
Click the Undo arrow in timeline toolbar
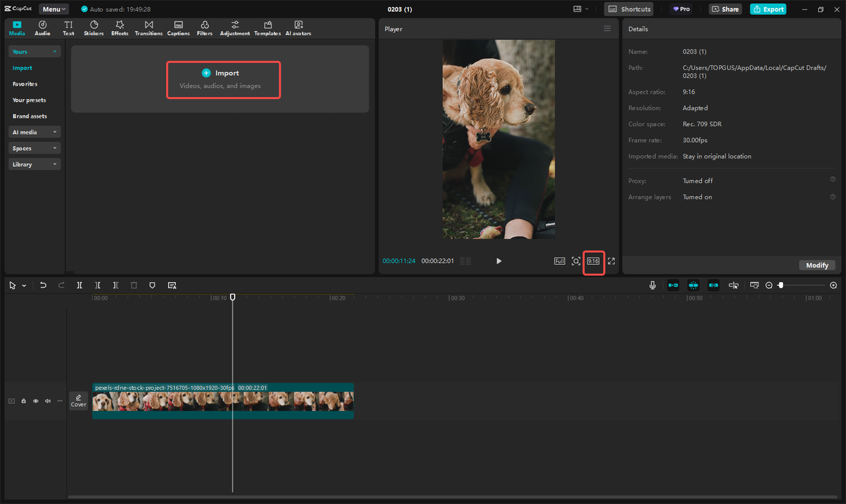click(x=43, y=285)
